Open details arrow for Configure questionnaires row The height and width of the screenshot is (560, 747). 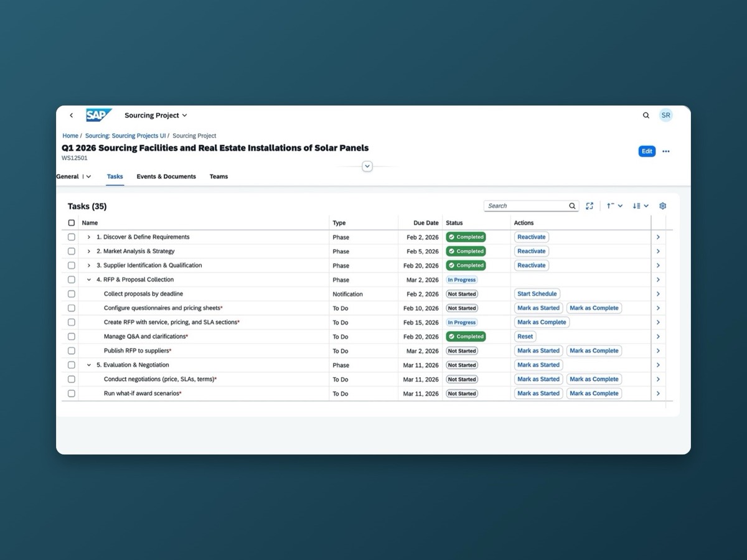click(658, 308)
